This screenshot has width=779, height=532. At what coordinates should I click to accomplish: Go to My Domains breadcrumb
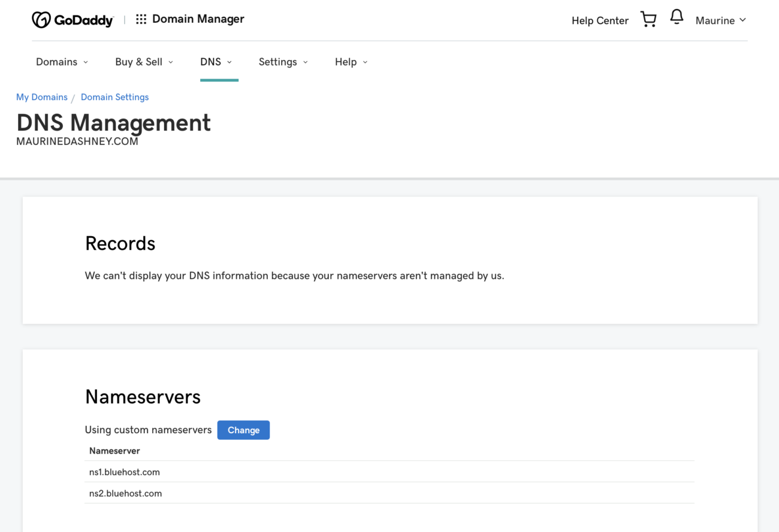coord(42,97)
